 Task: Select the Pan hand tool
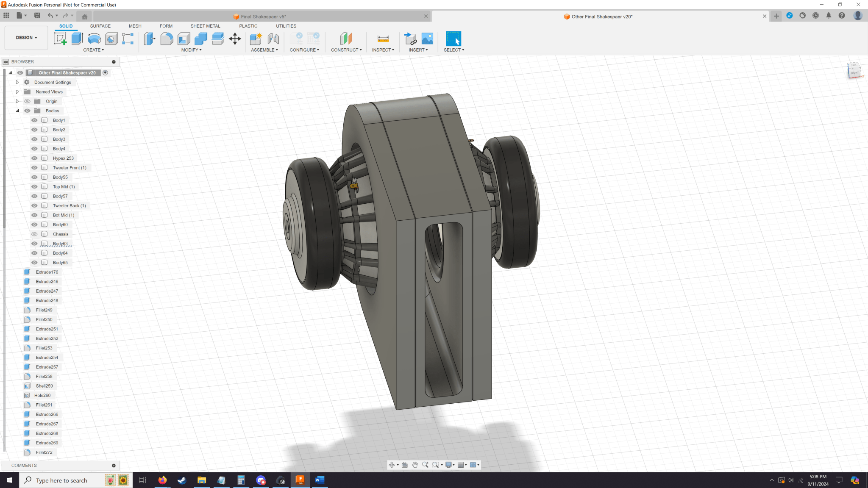point(415,465)
